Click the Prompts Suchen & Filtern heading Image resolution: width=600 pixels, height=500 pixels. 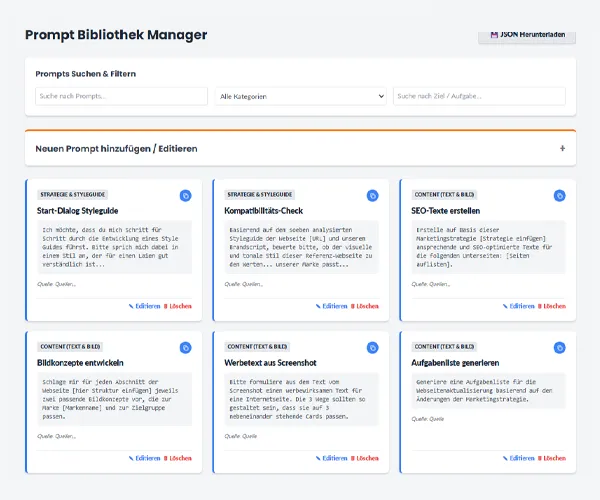pyautogui.click(x=86, y=74)
